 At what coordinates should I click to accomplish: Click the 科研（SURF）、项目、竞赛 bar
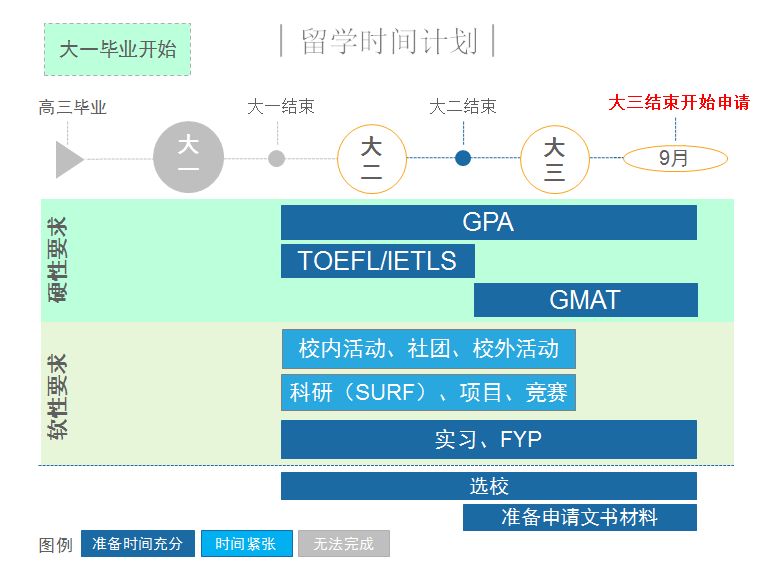[x=428, y=392]
